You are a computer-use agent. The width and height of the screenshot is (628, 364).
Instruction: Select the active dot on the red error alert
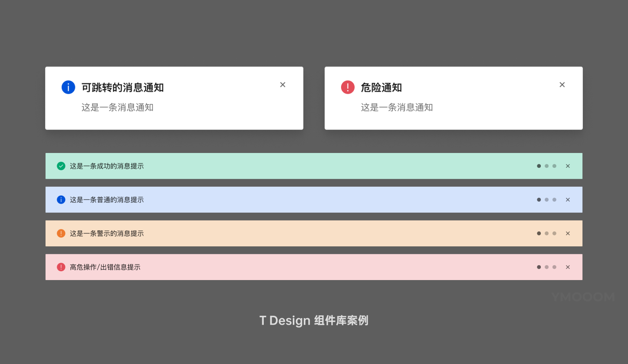tap(539, 267)
